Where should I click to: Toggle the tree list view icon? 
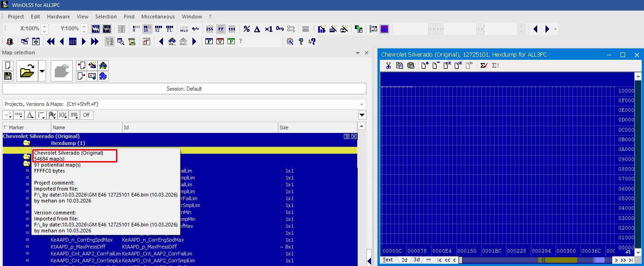tap(110, 41)
